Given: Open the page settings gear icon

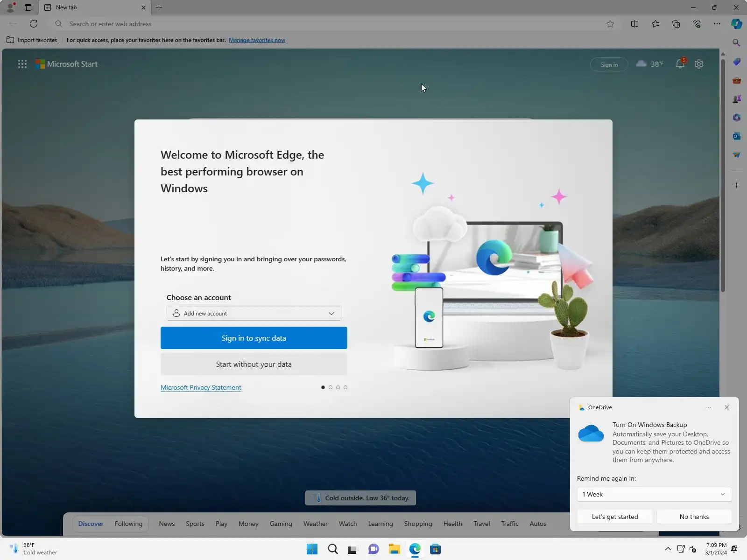Looking at the screenshot, I should pyautogui.click(x=699, y=64).
